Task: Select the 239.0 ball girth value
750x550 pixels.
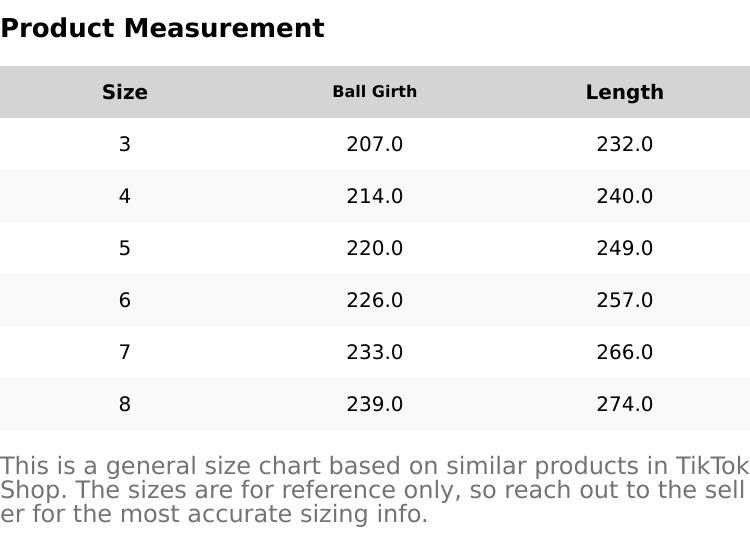Action: point(375,404)
